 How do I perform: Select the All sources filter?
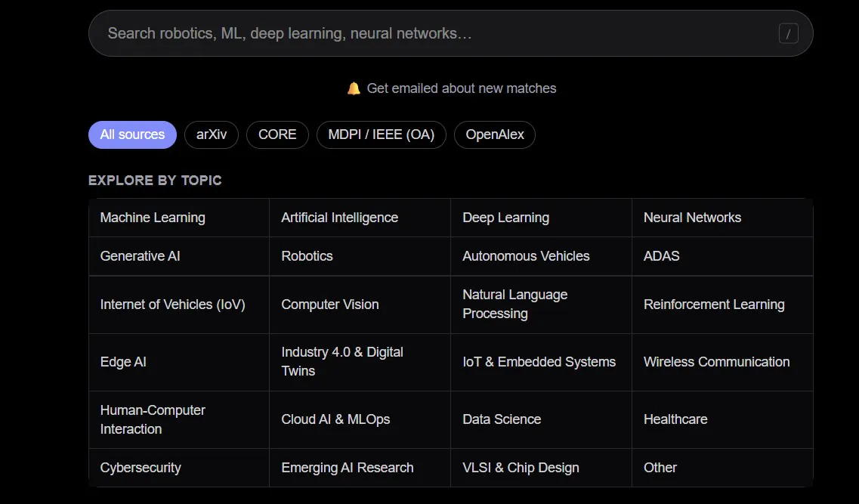pos(132,135)
